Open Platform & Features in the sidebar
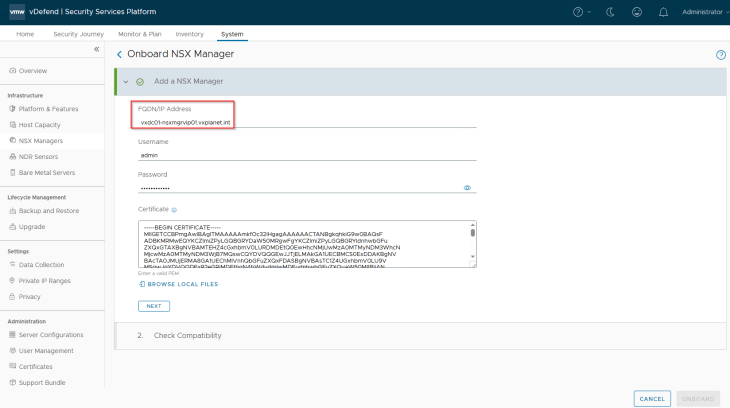This screenshot has width=730, height=408. pos(48,108)
